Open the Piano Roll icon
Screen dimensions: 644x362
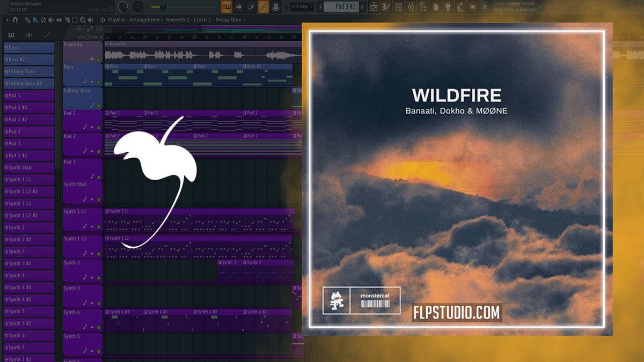pos(385,7)
